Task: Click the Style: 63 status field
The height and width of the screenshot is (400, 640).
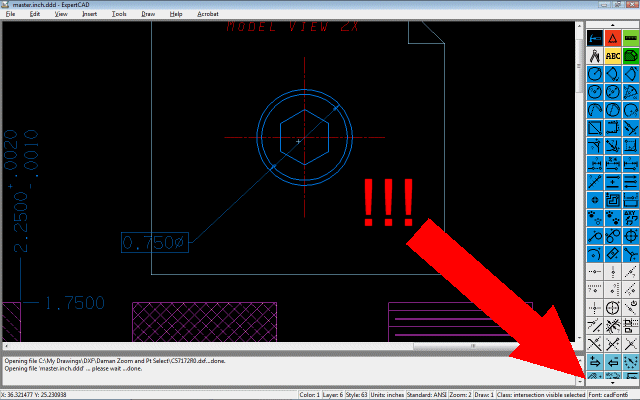Action: coord(356,395)
